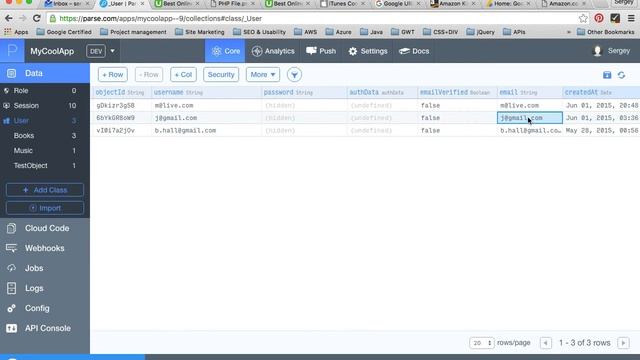Open the filter funnel icon

coord(294,75)
